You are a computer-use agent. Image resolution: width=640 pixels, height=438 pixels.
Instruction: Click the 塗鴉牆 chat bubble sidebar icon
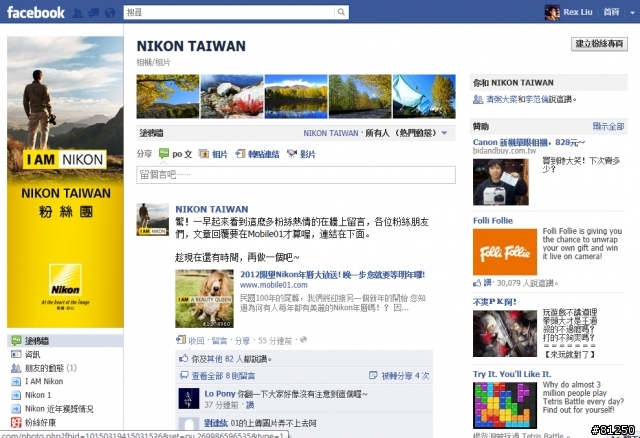pyautogui.click(x=16, y=340)
